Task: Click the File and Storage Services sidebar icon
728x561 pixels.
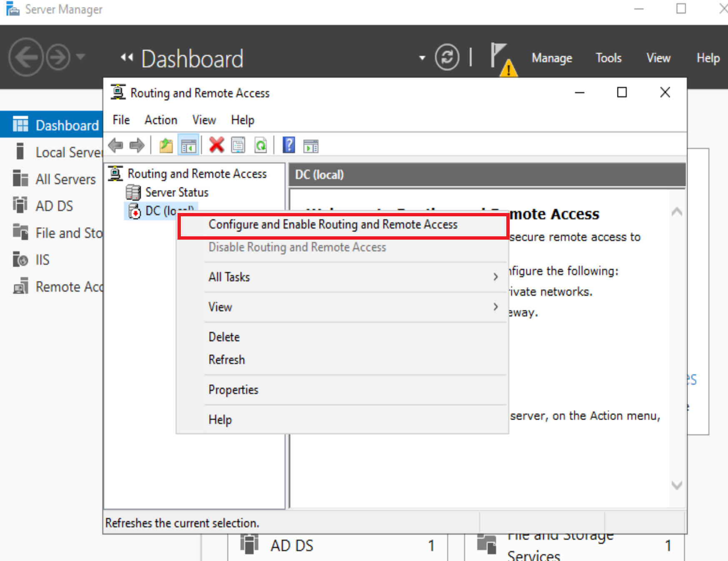Action: (x=20, y=233)
